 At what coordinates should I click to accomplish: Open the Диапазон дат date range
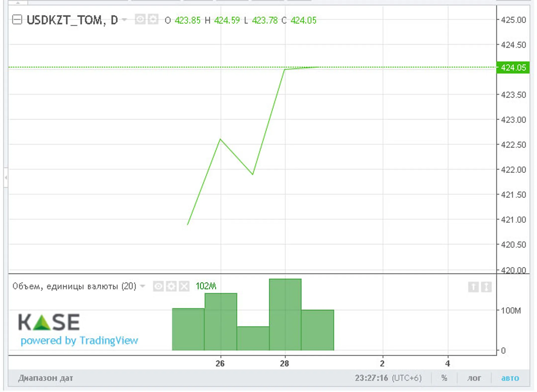click(x=45, y=378)
